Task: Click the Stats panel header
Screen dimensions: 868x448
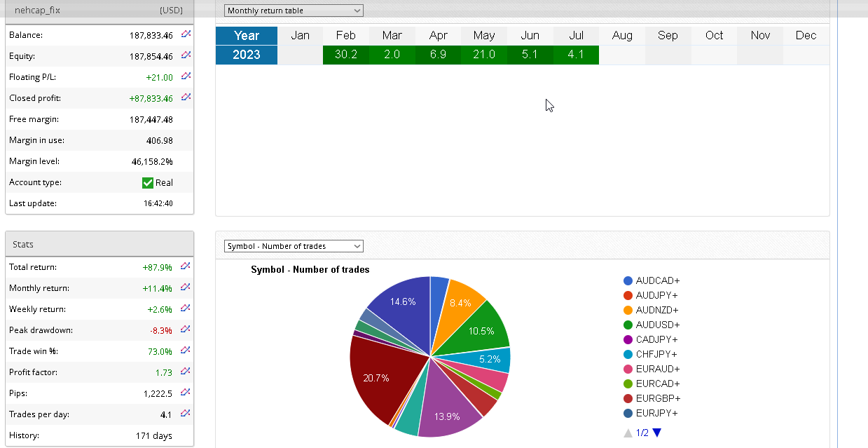Action: (x=99, y=244)
